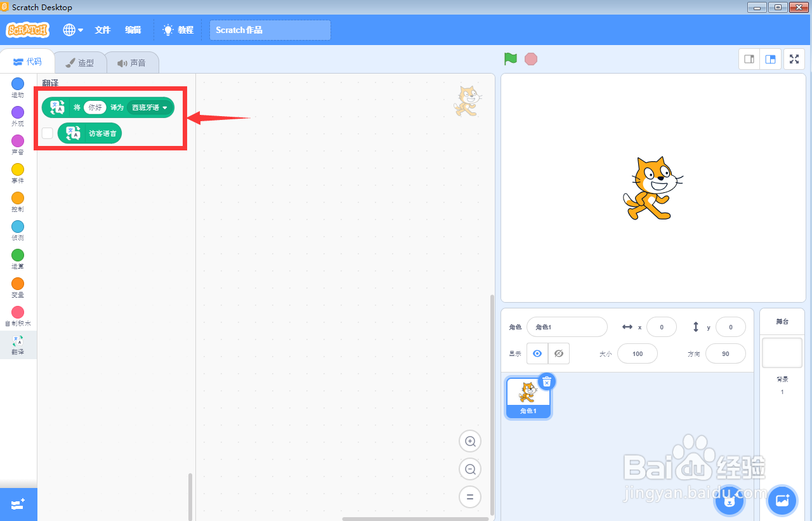The image size is (812, 521).
Task: Click the 大小 size field
Action: 638,353
